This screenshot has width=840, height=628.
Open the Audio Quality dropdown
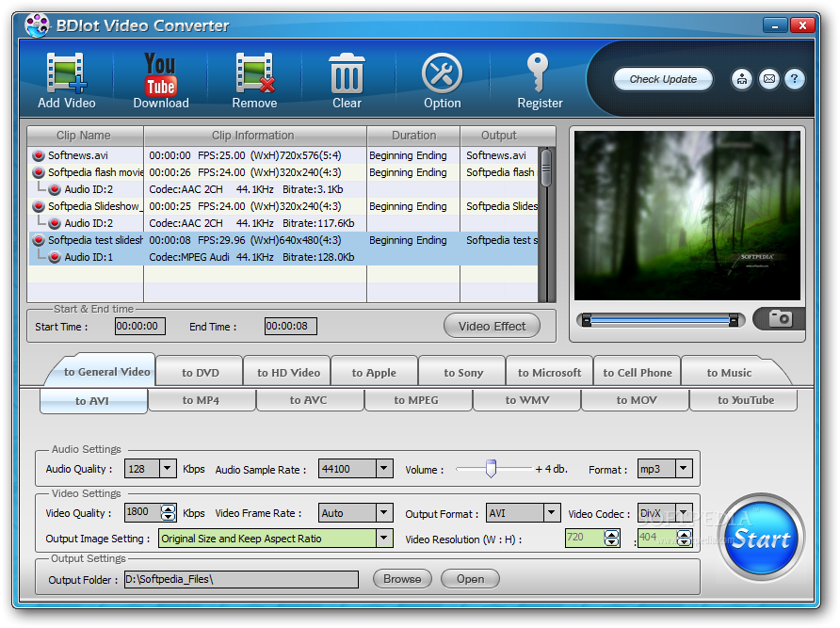tap(168, 468)
